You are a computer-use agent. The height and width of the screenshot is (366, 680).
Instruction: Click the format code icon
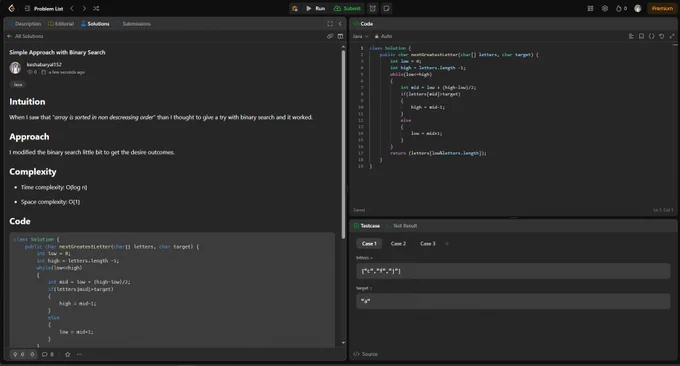[631, 36]
